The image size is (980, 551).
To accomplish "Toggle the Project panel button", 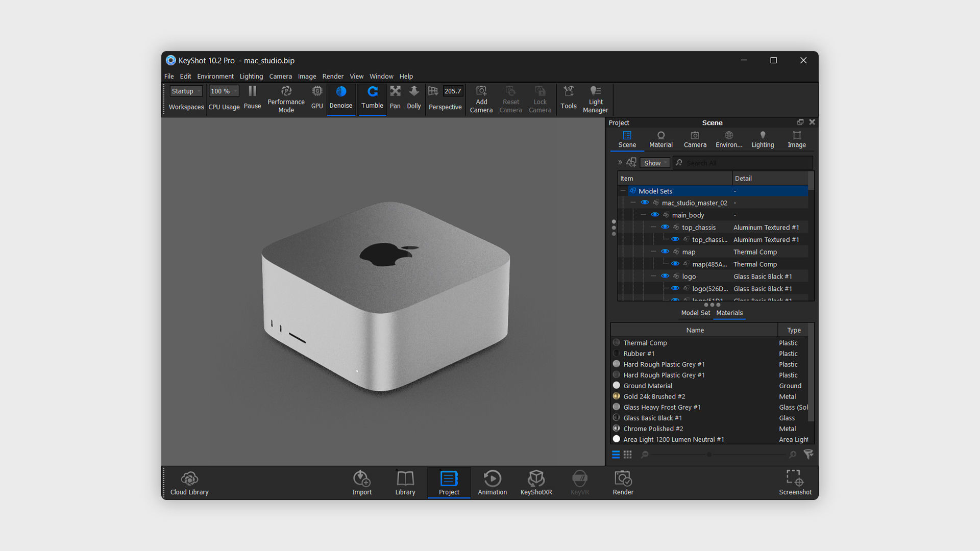I will click(449, 483).
